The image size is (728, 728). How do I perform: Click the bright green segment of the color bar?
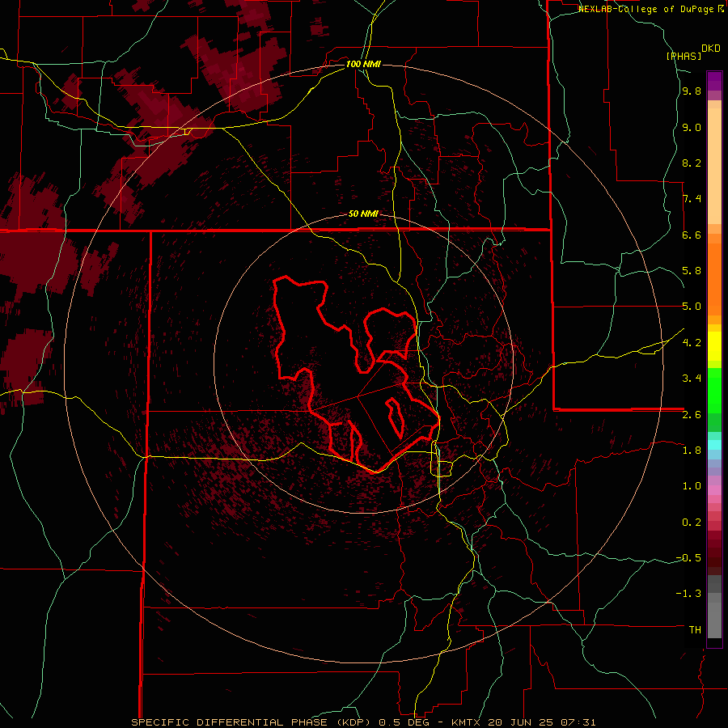(x=714, y=390)
